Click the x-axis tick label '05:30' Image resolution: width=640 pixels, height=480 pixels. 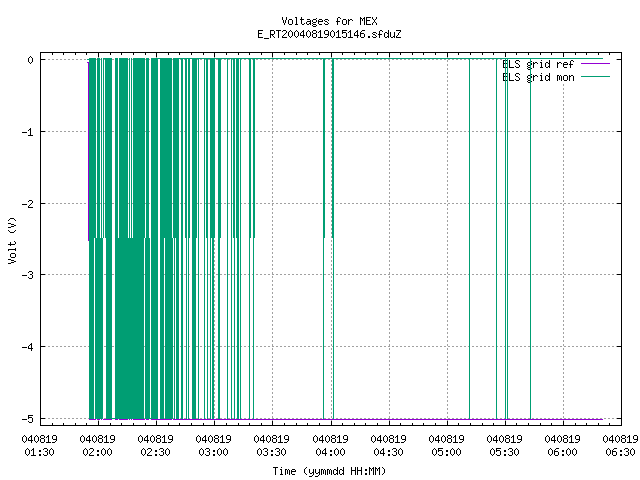(x=504, y=452)
